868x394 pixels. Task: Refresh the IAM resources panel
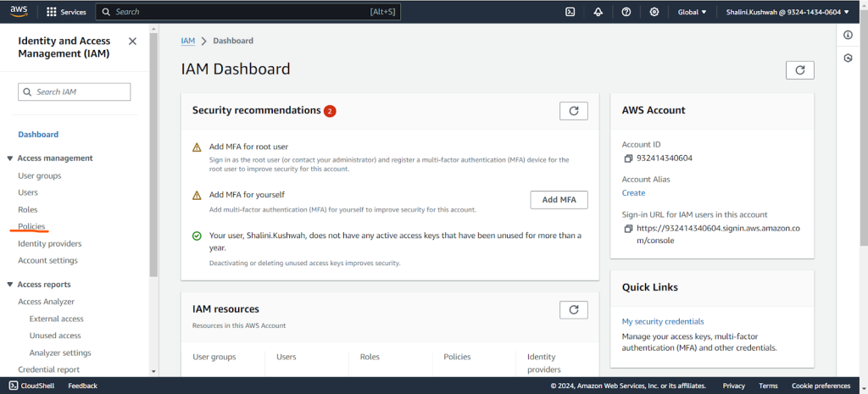[x=574, y=310]
